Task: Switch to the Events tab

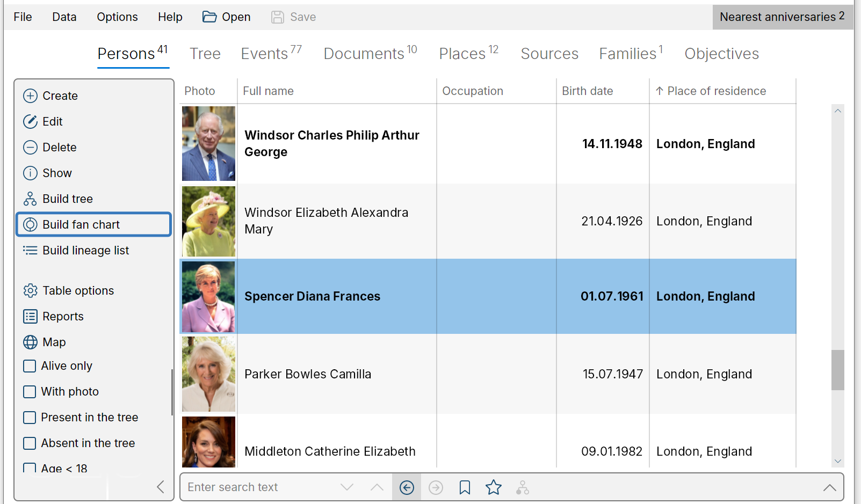Action: [271, 54]
